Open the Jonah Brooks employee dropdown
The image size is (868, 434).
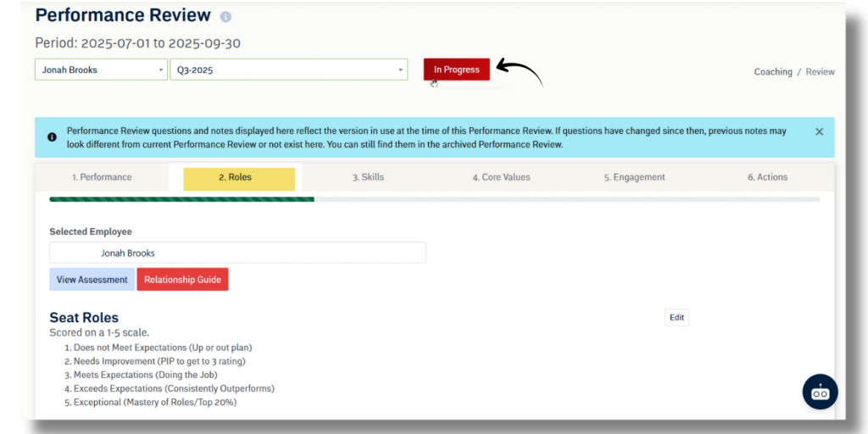(x=101, y=70)
